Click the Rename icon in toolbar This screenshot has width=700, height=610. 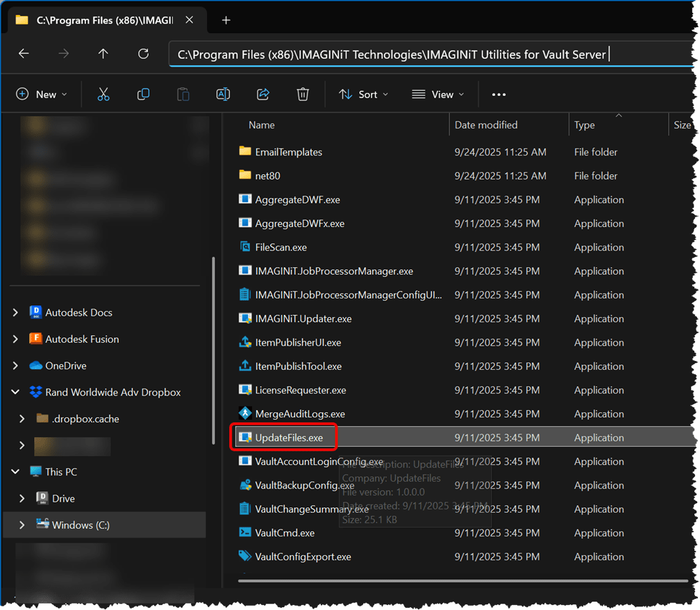tap(223, 94)
